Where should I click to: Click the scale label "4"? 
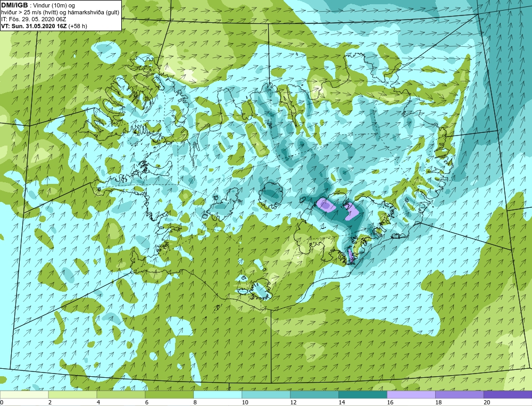tap(98, 402)
